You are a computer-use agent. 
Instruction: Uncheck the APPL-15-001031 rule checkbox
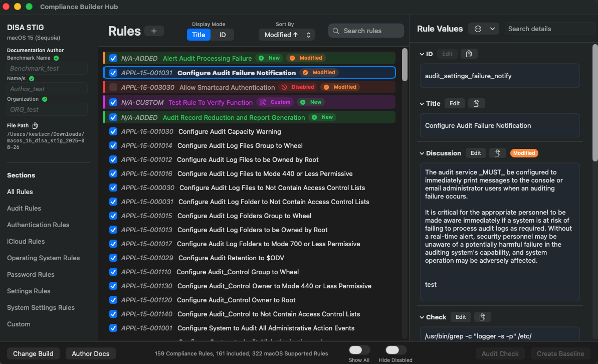pos(113,72)
